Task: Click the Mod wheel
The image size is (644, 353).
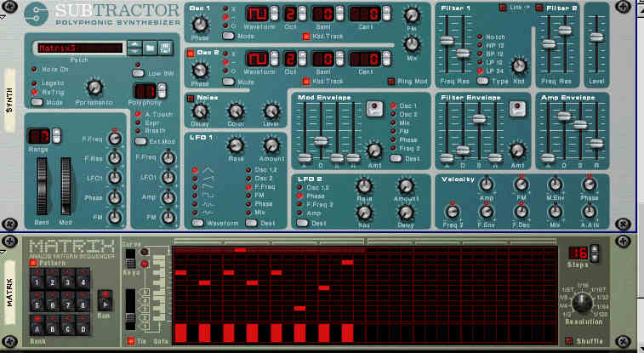Action: point(66,186)
